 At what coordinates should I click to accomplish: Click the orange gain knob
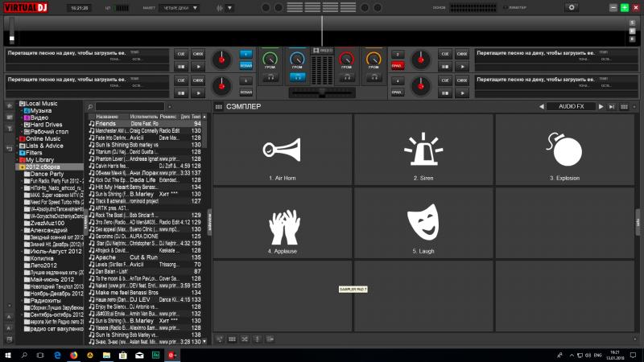tap(374, 59)
